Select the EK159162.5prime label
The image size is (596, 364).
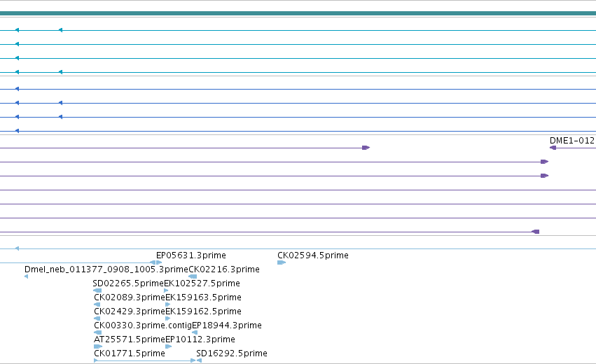(x=203, y=311)
